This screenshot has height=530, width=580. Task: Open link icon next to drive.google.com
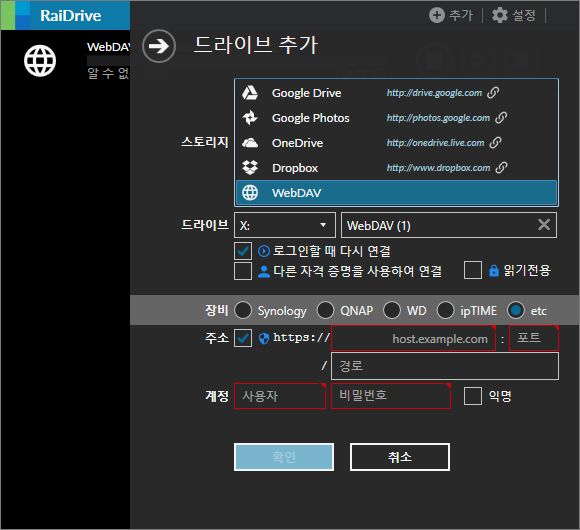pyautogui.click(x=493, y=92)
